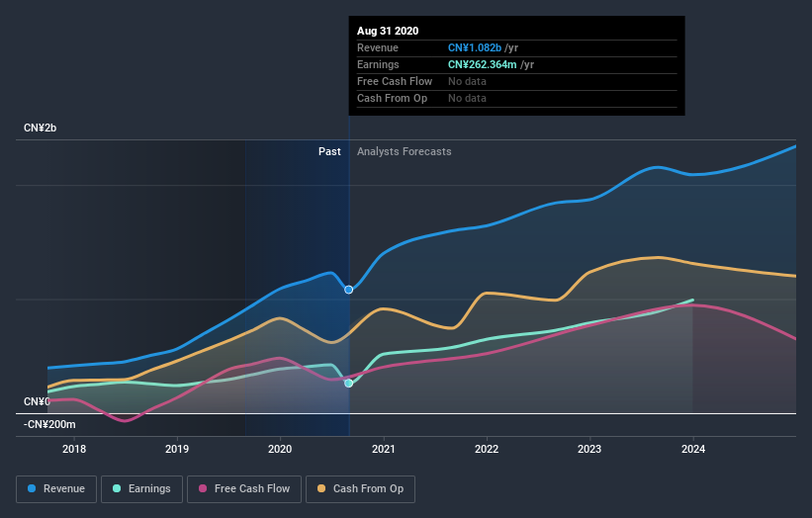The image size is (812, 518).
Task: Click the Analysts Forecasts label
Action: [x=405, y=151]
